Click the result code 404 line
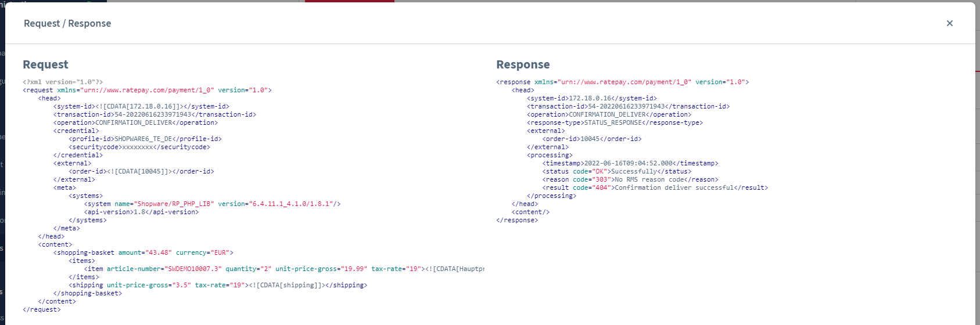 point(655,187)
